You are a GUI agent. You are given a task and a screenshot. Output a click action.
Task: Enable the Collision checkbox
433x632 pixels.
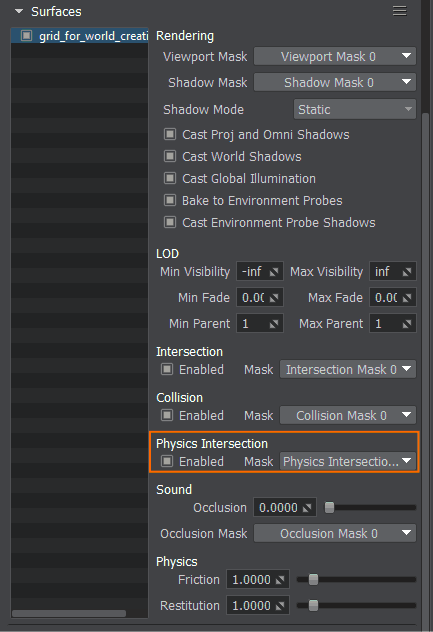167,415
